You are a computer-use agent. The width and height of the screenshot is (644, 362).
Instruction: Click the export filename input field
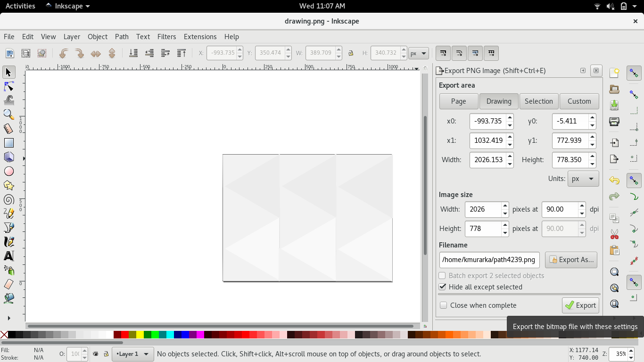coord(489,260)
